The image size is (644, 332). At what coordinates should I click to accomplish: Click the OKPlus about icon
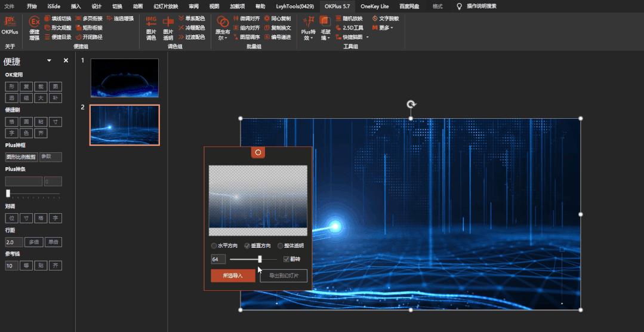[10, 22]
